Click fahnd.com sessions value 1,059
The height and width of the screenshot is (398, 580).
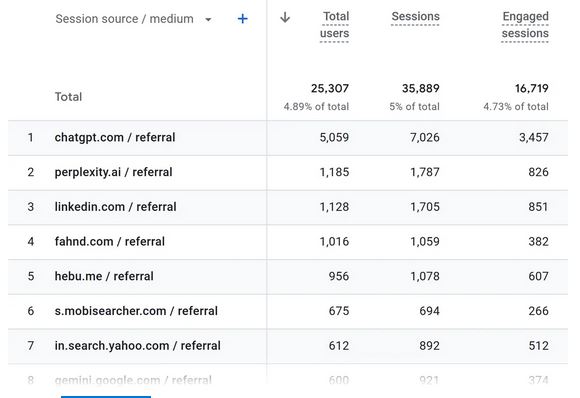425,242
